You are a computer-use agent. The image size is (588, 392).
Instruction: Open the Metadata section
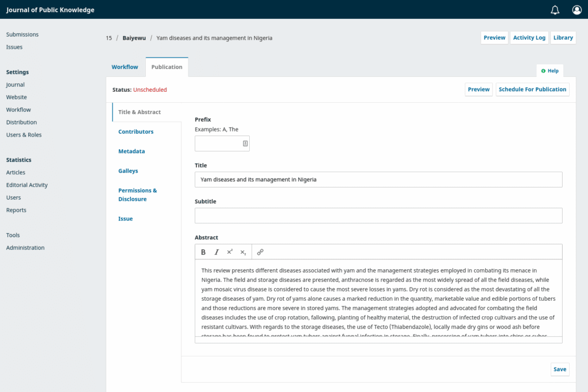tap(131, 151)
